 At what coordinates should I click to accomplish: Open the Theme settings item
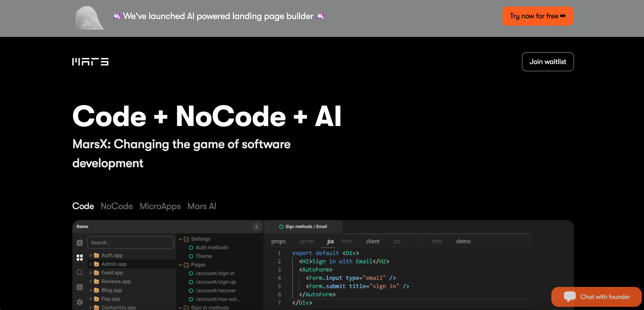pos(204,256)
